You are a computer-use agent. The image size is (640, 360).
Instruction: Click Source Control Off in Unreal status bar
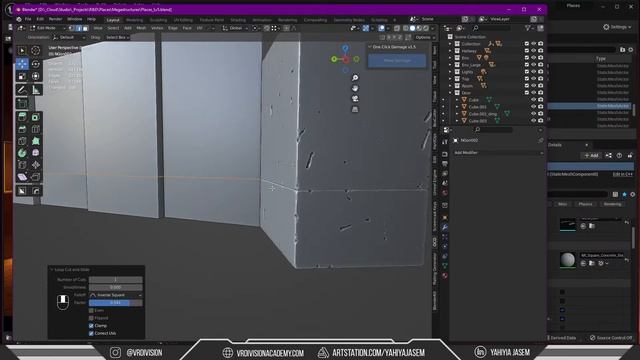click(x=611, y=338)
